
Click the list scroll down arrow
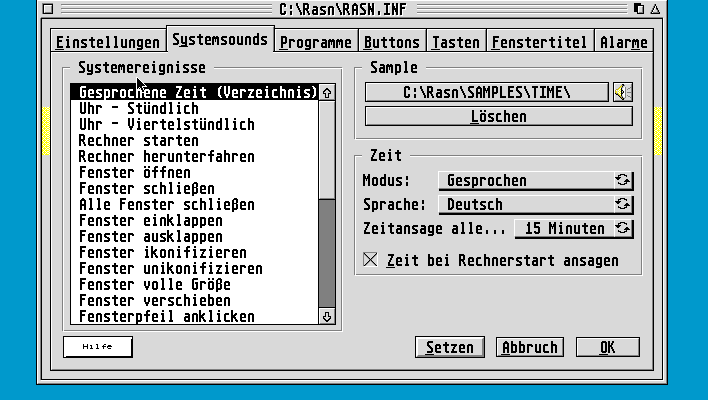327,316
